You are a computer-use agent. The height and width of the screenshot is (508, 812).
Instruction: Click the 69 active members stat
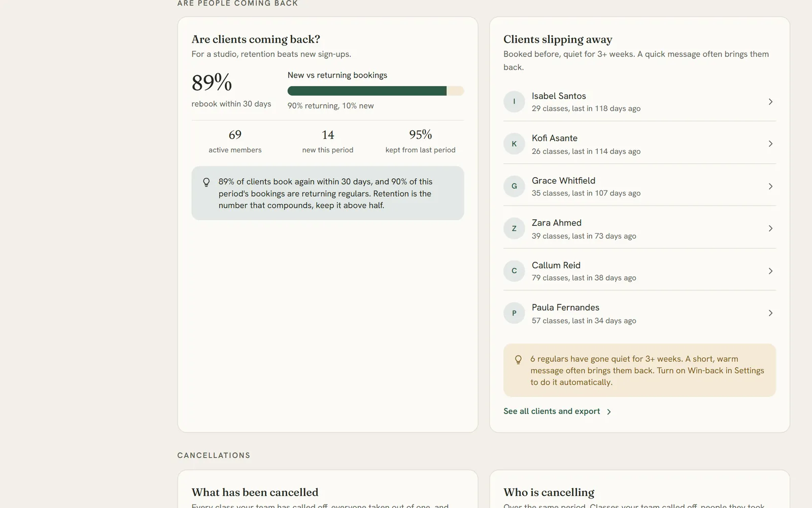click(x=235, y=141)
